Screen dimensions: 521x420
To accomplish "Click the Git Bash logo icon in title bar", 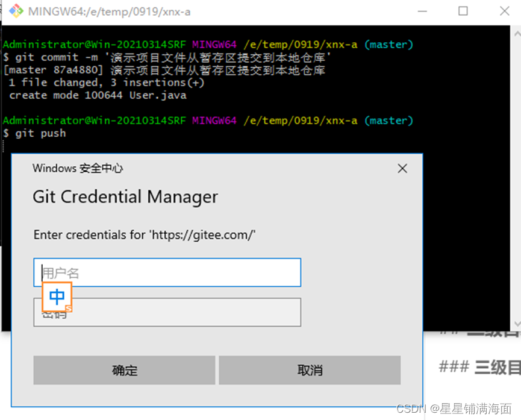I will 16,11.
